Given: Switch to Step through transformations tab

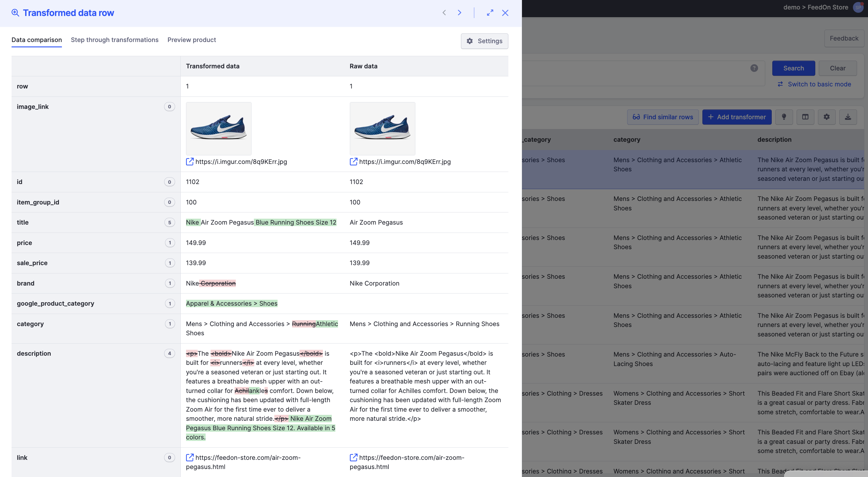Looking at the screenshot, I should (115, 40).
